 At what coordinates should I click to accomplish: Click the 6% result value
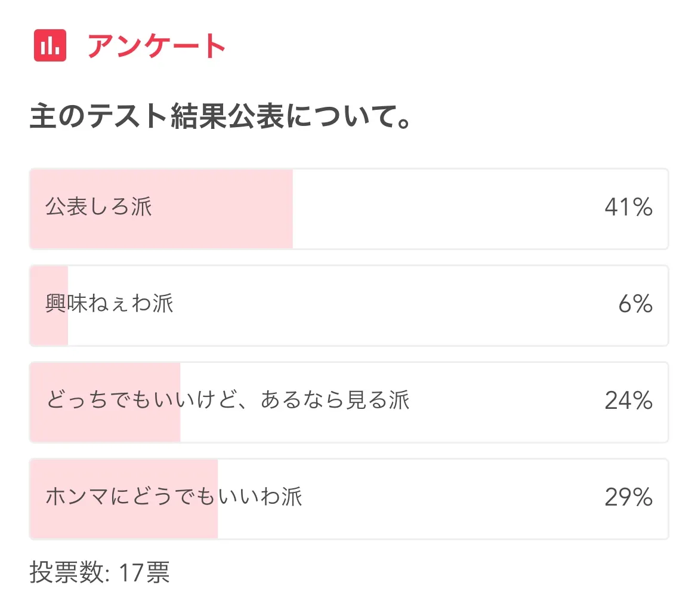coord(636,304)
